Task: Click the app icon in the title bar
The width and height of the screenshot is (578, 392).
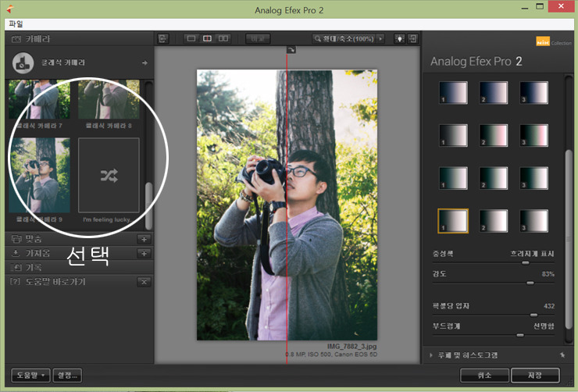Action: [10, 9]
